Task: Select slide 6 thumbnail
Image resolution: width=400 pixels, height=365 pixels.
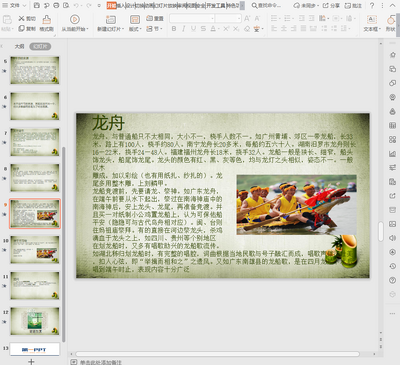Action: point(35,106)
